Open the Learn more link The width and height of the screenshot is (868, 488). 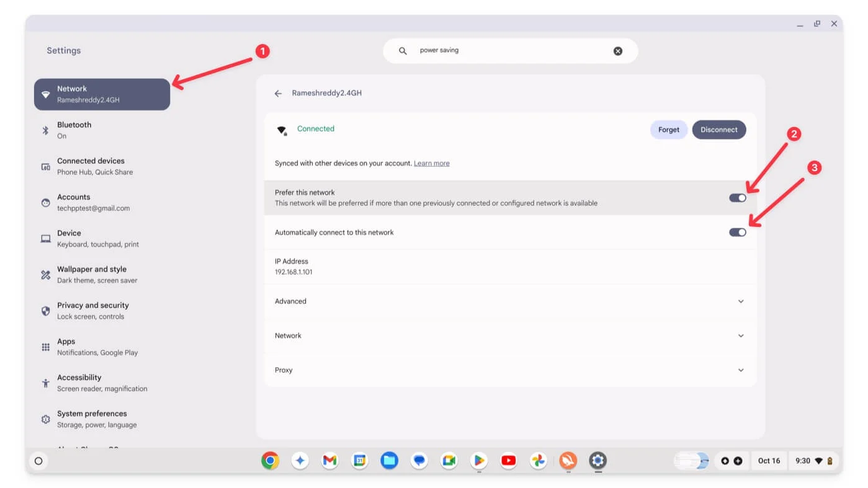[x=432, y=163]
